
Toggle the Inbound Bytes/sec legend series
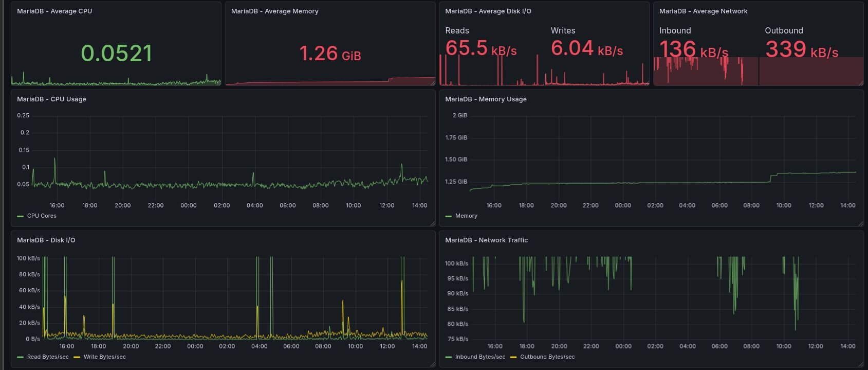pos(480,357)
